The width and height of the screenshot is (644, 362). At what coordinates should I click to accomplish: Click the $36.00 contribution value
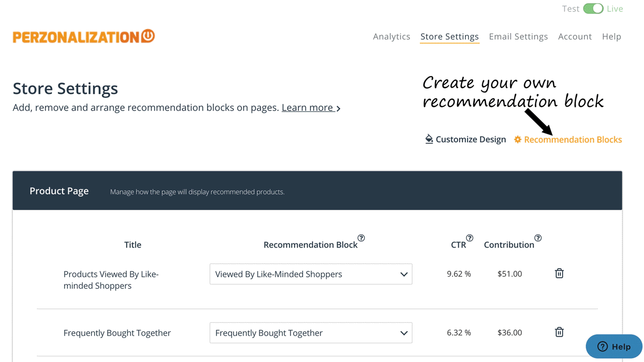pos(510,333)
